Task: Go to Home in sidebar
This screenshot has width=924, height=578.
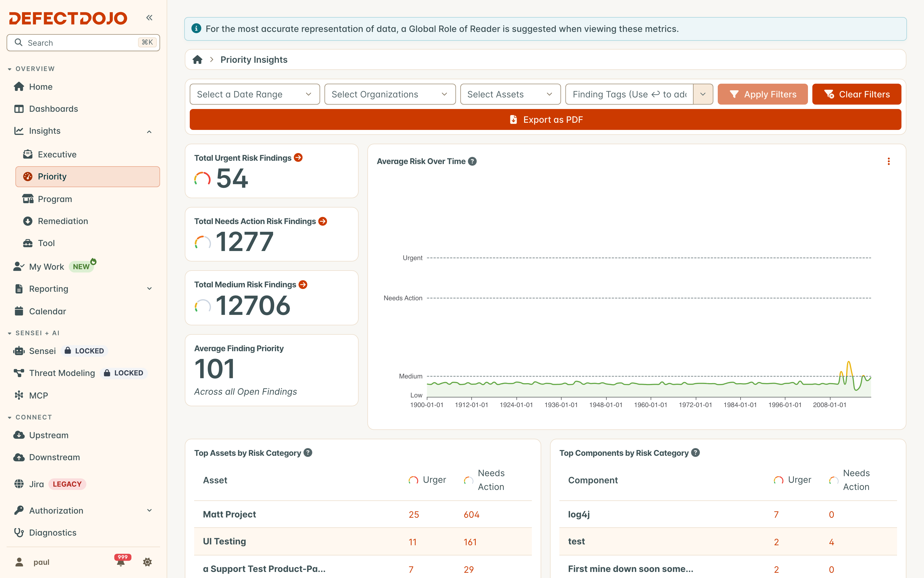Action: tap(83, 87)
